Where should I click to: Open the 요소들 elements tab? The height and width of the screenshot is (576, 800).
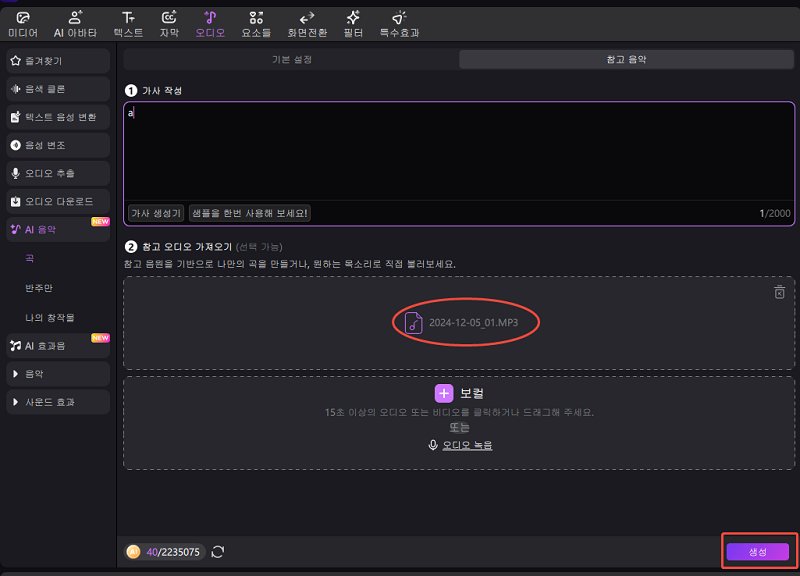click(256, 24)
